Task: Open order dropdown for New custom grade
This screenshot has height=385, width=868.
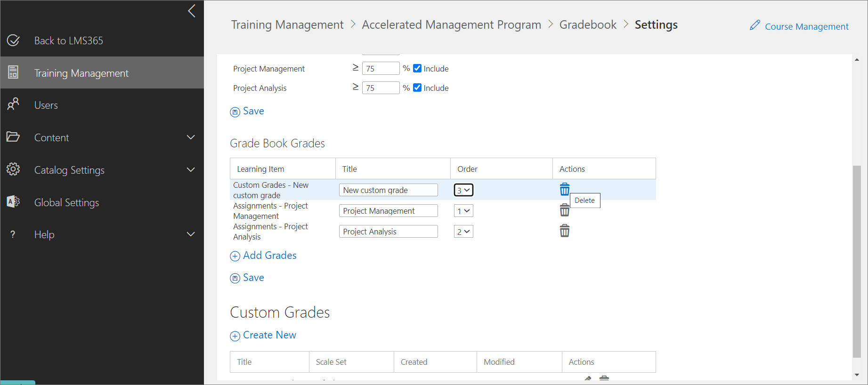Action: point(463,190)
